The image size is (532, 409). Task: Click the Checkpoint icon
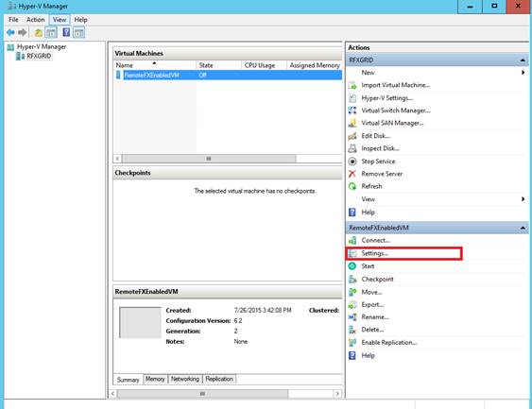click(x=352, y=279)
